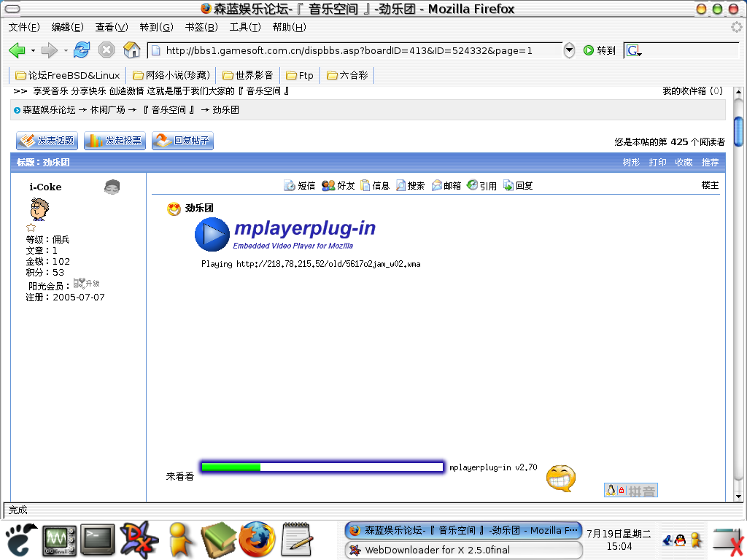Click the 回复帖子 reply post button
Viewport: 747px width, 560px height.
(182, 141)
